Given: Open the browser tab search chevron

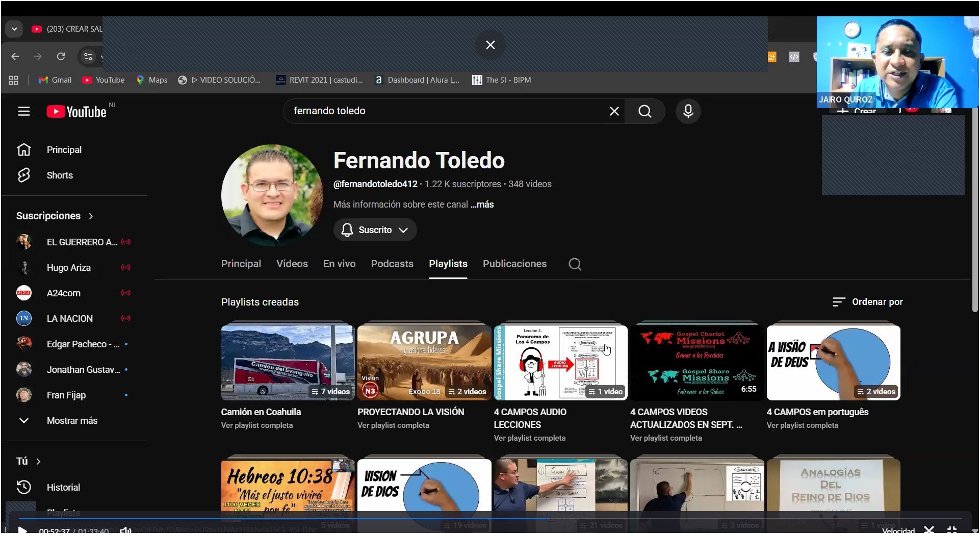Looking at the screenshot, I should [x=14, y=29].
